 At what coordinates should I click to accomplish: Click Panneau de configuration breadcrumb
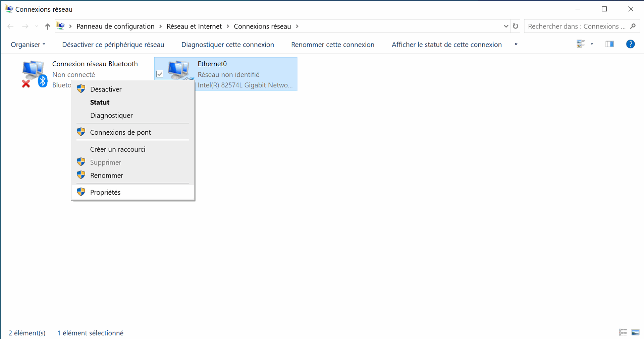coord(115,26)
